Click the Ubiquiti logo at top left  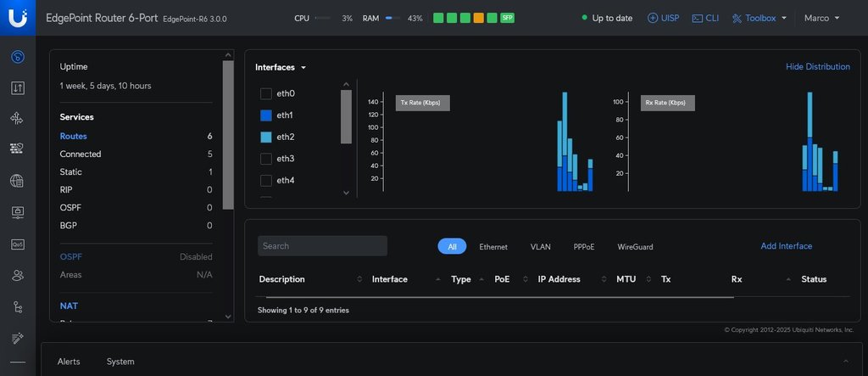click(x=18, y=18)
